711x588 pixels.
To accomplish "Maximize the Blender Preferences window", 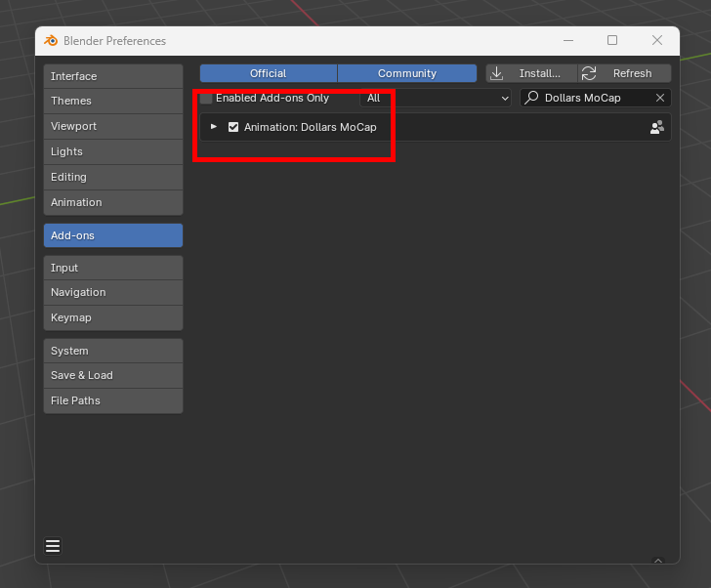I will point(612,41).
